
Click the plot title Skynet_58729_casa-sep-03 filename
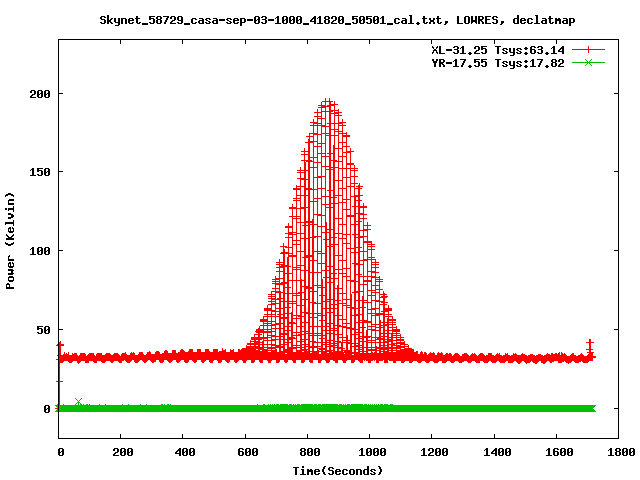[x=337, y=20]
